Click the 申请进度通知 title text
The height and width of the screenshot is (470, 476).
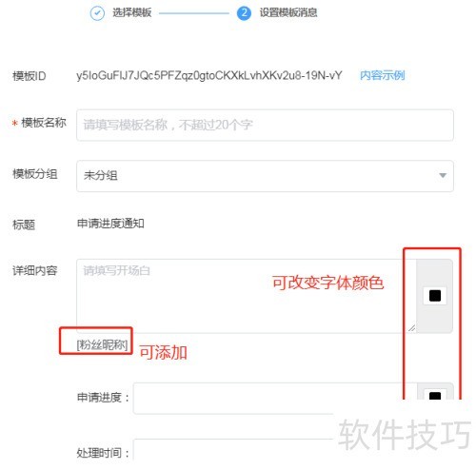(110, 224)
